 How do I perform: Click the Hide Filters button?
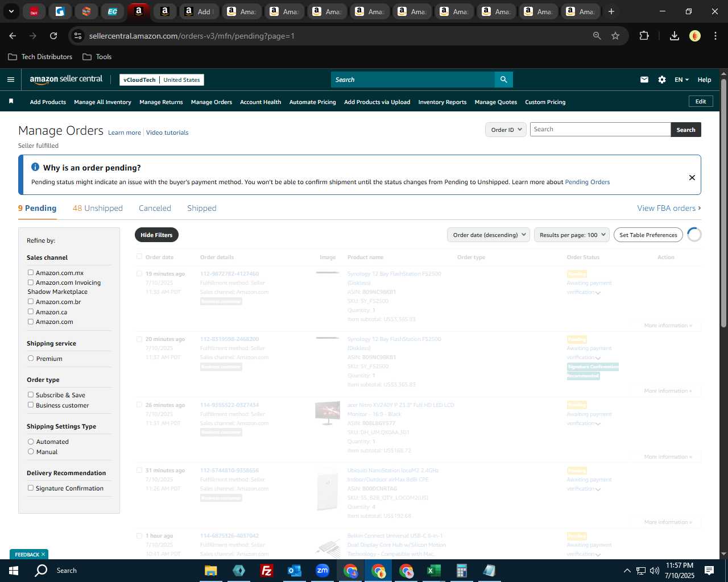coord(156,235)
